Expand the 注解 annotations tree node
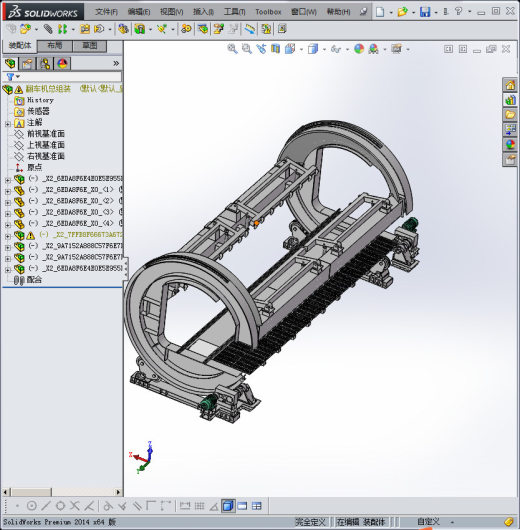This screenshot has width=520, height=530. 7,124
